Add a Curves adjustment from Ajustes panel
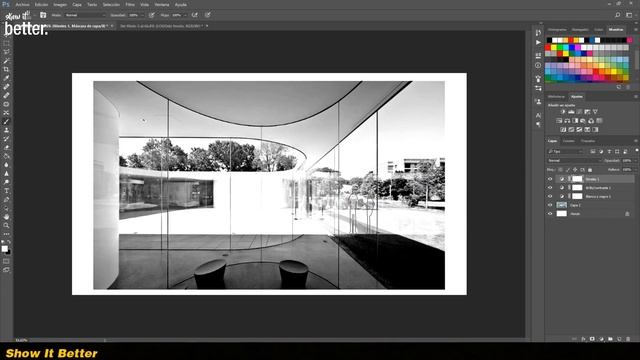Image resolution: width=640 pixels, height=360 pixels. point(579,112)
